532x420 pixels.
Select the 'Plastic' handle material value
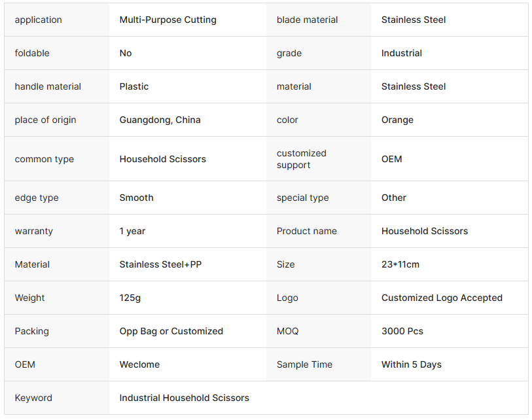point(133,86)
